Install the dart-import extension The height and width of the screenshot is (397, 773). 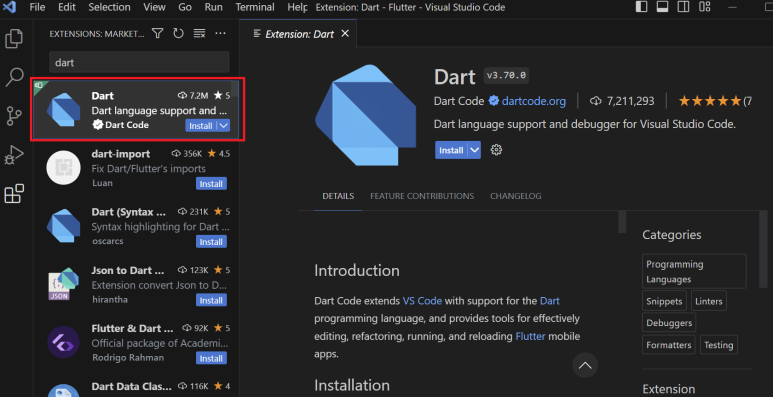tap(211, 184)
